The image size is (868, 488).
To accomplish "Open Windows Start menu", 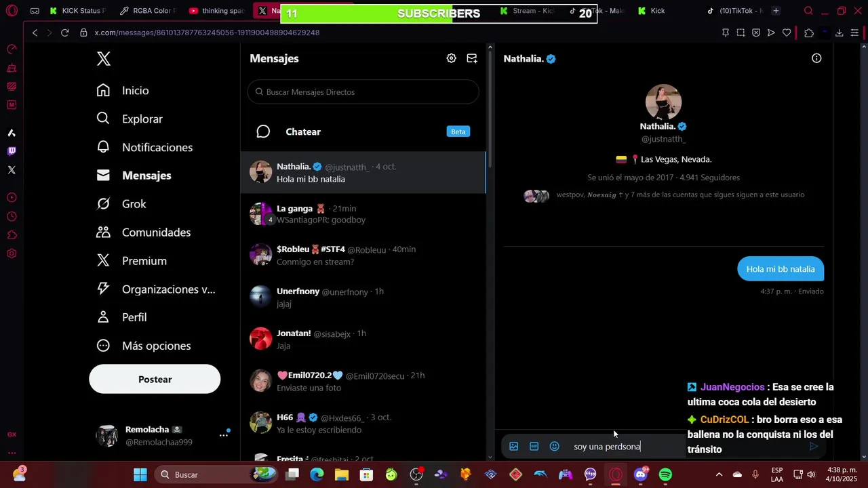I will click(140, 474).
